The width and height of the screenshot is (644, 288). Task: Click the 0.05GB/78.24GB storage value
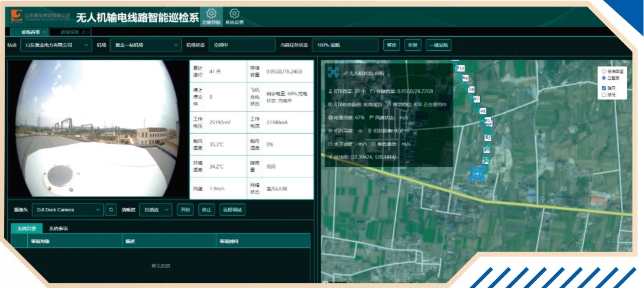(284, 72)
